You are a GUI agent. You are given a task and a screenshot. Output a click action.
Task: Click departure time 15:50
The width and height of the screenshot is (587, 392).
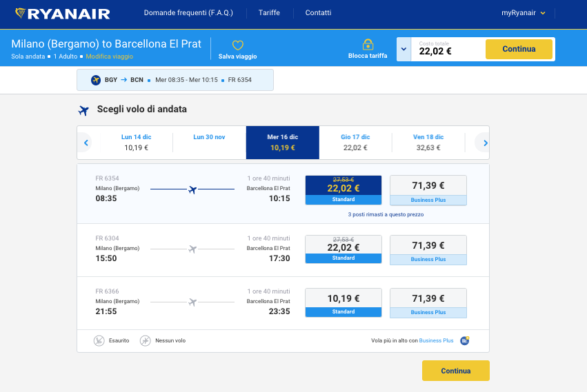(x=106, y=258)
